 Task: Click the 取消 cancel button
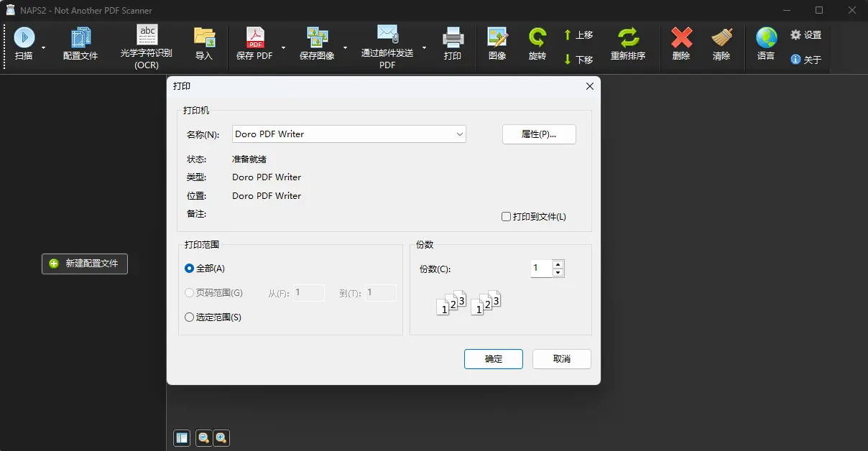562,359
